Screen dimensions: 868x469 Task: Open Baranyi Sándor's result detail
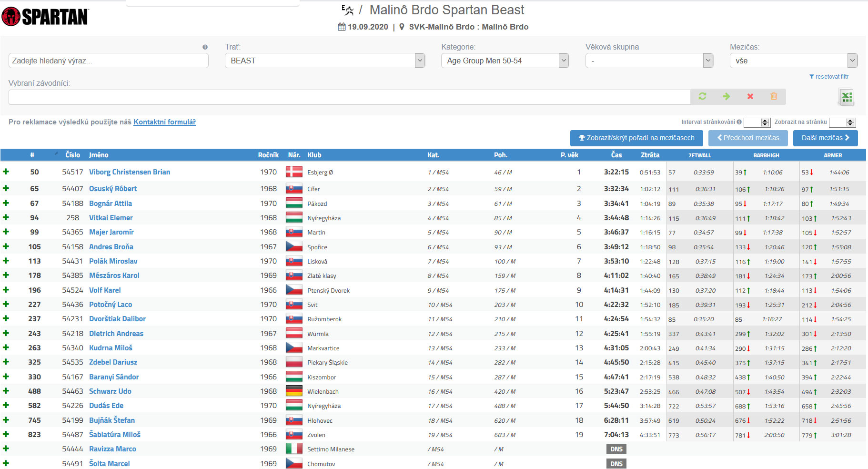(114, 377)
